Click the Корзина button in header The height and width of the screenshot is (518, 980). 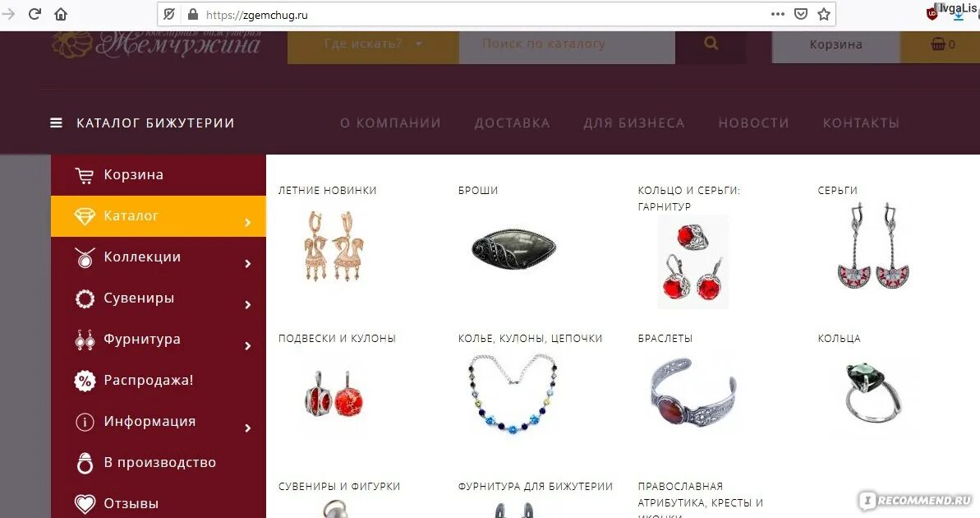click(x=836, y=44)
